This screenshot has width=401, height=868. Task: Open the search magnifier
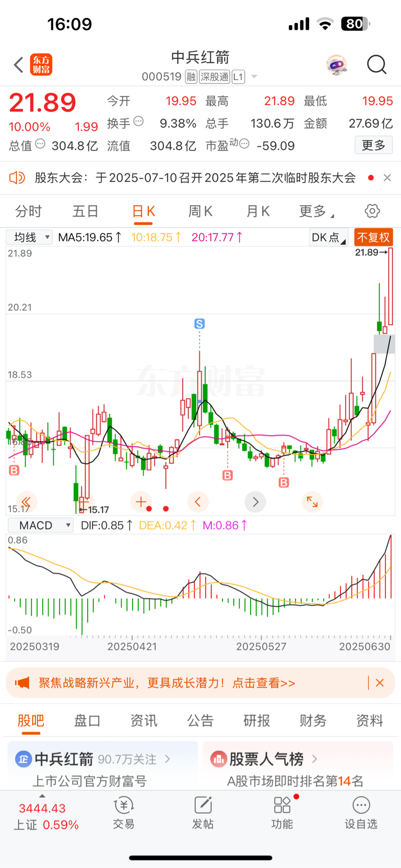tap(376, 65)
